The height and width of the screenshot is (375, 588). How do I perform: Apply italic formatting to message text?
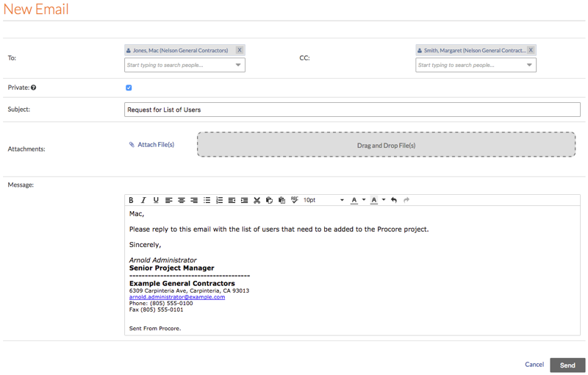point(143,200)
